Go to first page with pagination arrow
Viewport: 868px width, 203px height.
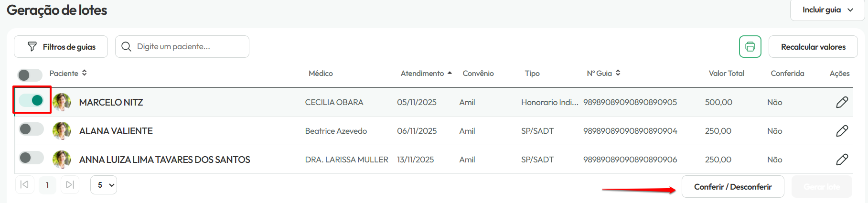tap(25, 185)
